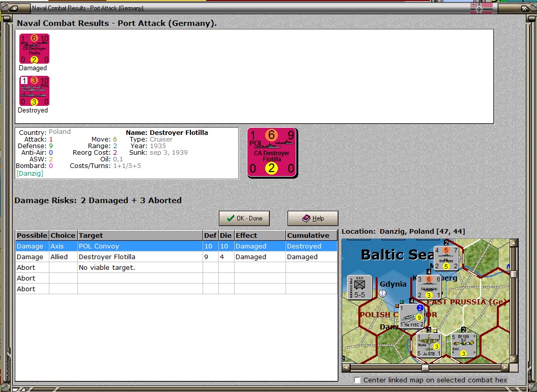Click the Stuka Ju 87B aircraft counter

tap(429, 345)
